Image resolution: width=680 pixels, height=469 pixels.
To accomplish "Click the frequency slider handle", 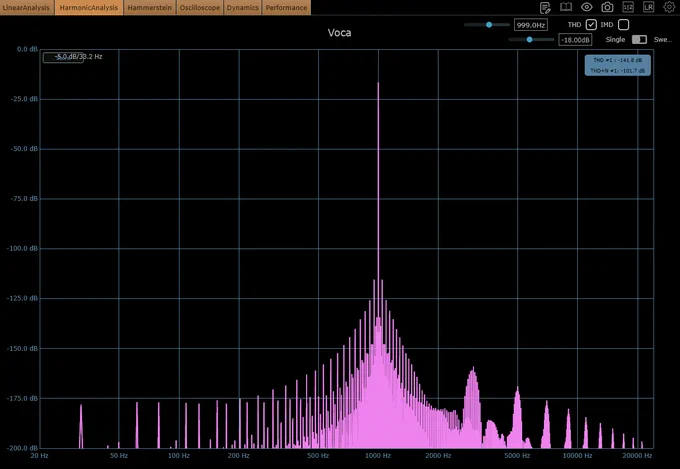I will click(x=489, y=25).
